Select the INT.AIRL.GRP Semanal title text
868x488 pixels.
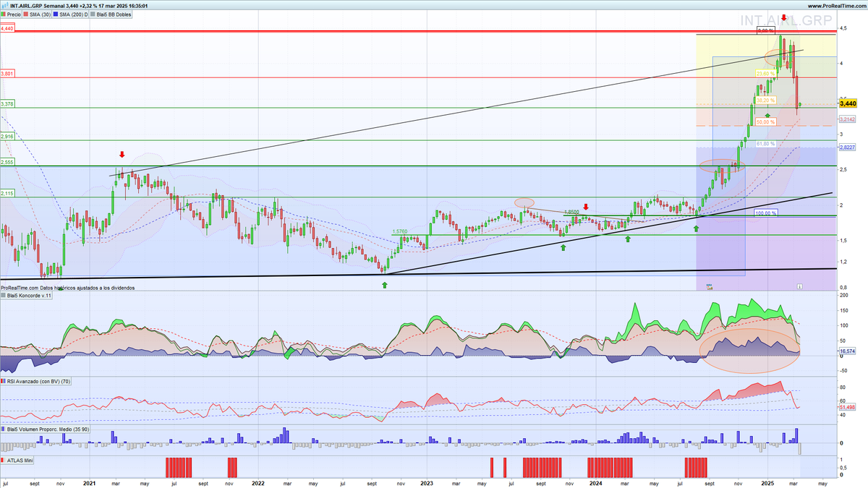pos(39,6)
